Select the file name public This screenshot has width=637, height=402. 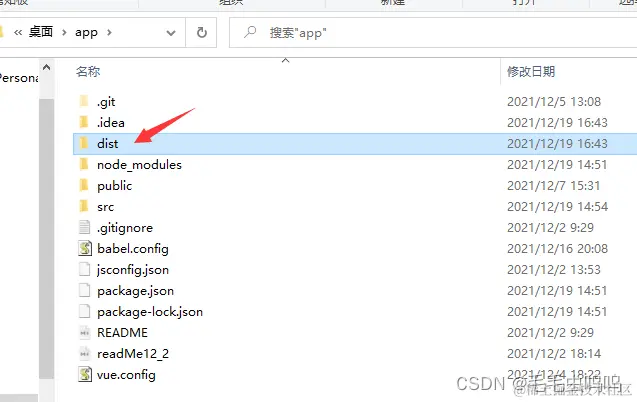coord(115,186)
